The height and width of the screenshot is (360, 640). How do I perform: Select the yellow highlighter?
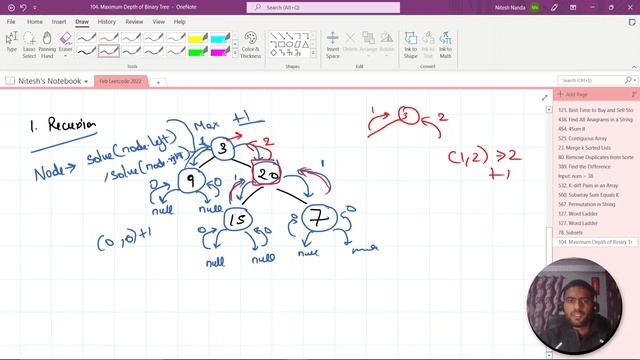coord(198,38)
